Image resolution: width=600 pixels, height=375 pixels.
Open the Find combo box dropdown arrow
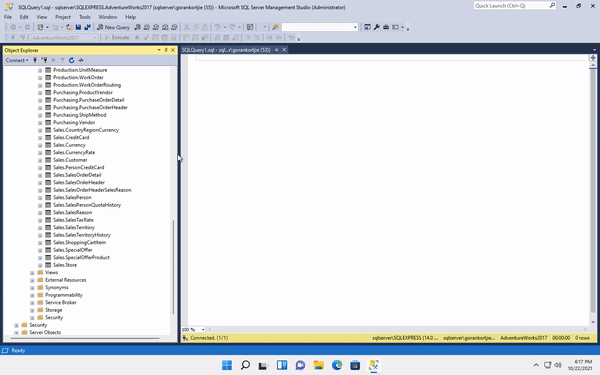tap(355, 27)
